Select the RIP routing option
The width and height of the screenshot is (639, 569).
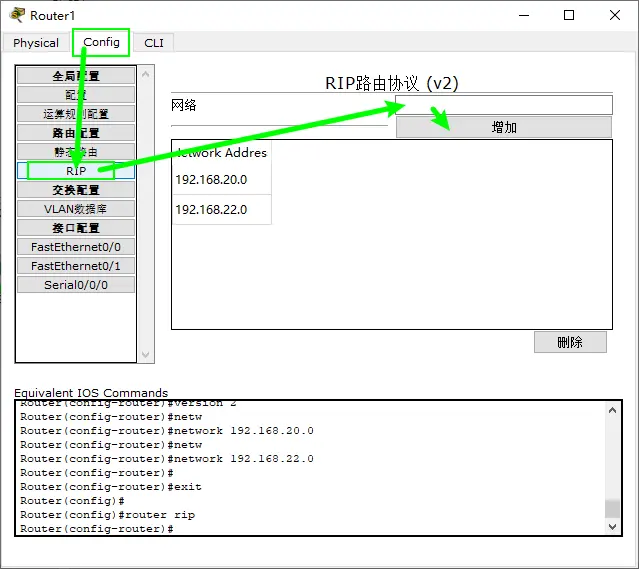[x=76, y=171]
